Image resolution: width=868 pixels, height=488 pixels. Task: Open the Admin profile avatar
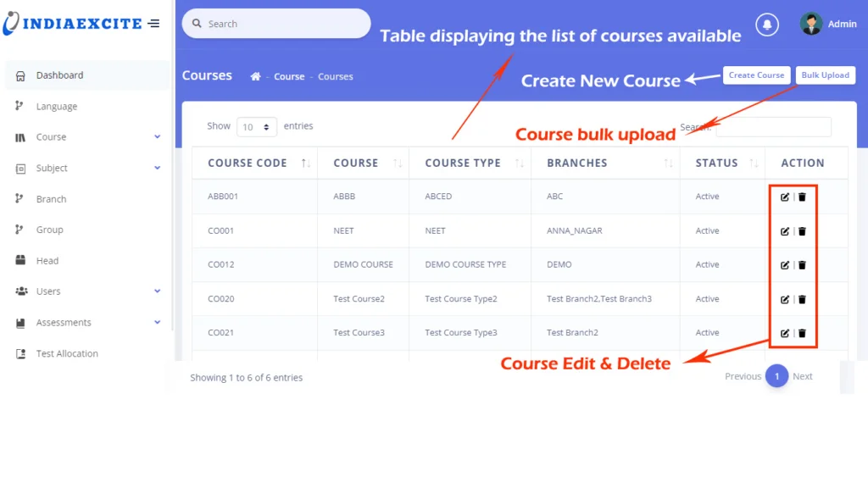pos(811,24)
